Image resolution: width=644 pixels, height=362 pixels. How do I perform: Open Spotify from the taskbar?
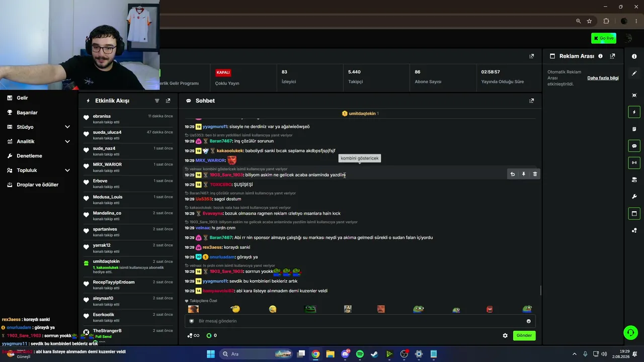(360, 354)
